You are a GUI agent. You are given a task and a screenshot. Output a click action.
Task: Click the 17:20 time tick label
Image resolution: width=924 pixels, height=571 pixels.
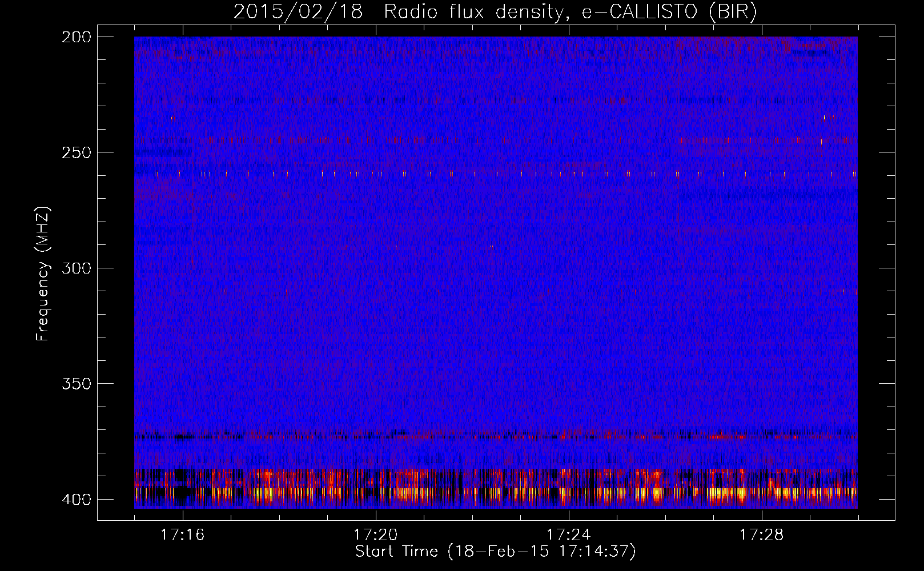tap(375, 535)
